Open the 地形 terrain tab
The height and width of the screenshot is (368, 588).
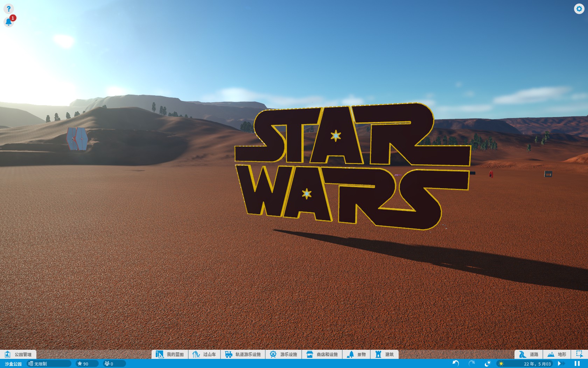pos(557,354)
